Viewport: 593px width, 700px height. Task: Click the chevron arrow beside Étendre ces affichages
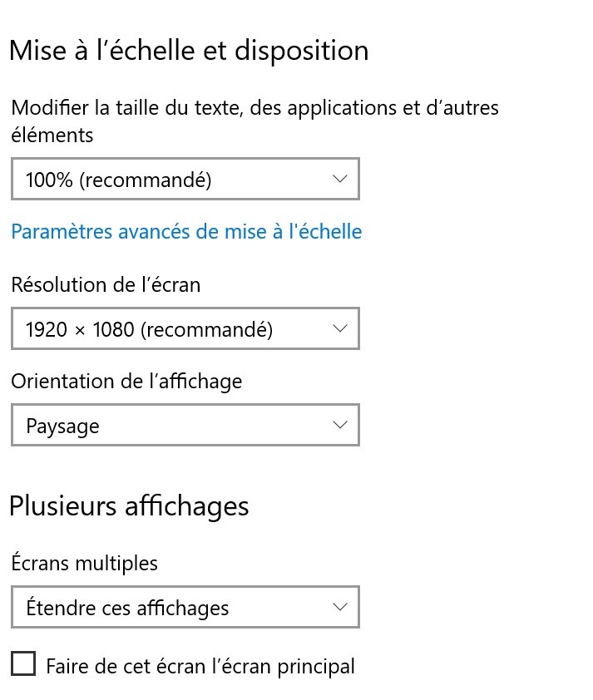pyautogui.click(x=339, y=607)
